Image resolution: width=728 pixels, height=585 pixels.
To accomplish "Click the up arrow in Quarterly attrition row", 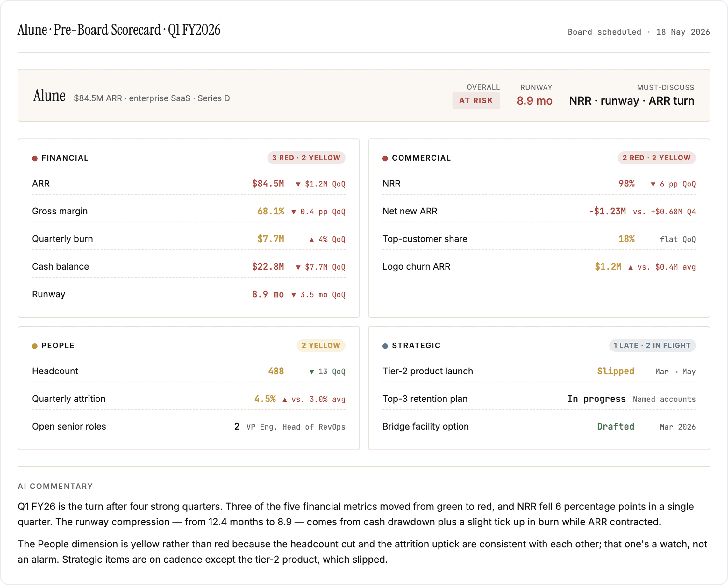I will pos(285,400).
